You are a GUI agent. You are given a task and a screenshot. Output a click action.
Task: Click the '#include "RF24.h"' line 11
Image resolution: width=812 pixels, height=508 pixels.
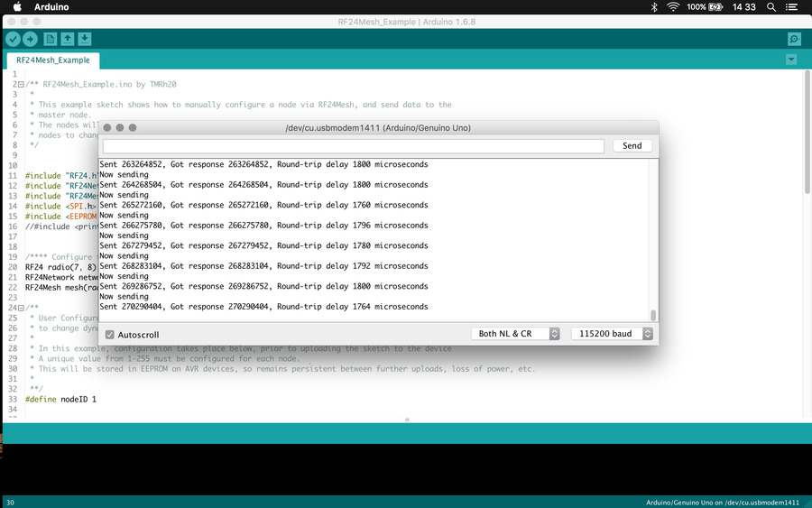pyautogui.click(x=61, y=176)
